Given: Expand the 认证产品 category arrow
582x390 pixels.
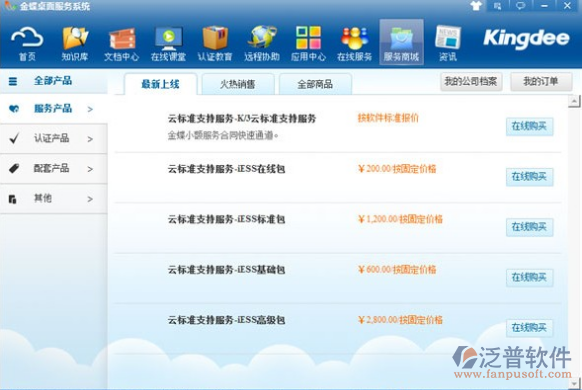Looking at the screenshot, I should [90, 139].
